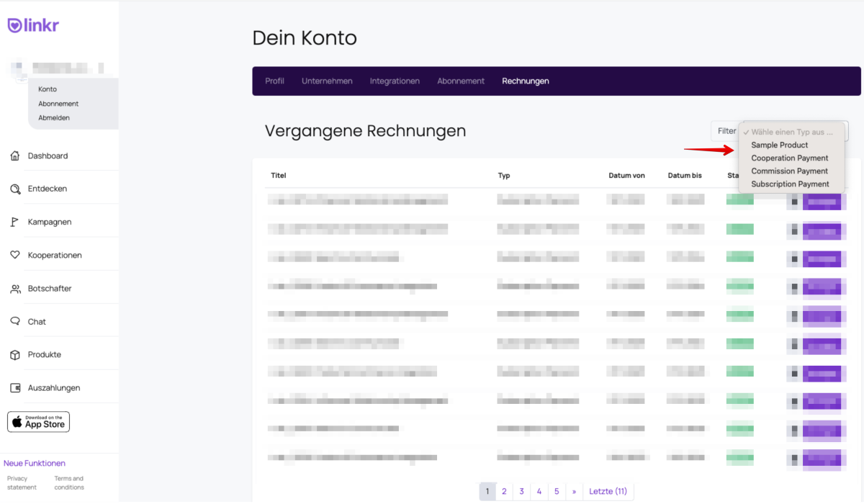Screen dimensions: 864x504
Task: Click the Produkte box icon
Action: point(15,355)
